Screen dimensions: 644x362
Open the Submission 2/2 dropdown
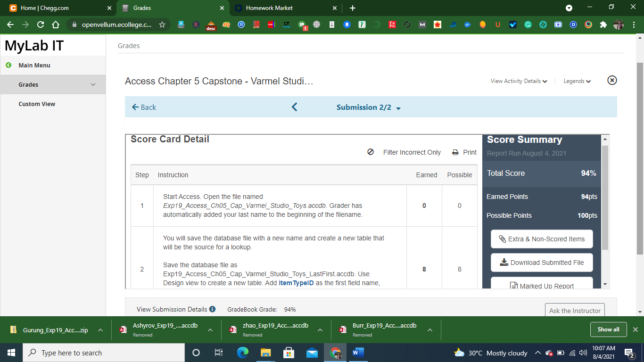[369, 107]
